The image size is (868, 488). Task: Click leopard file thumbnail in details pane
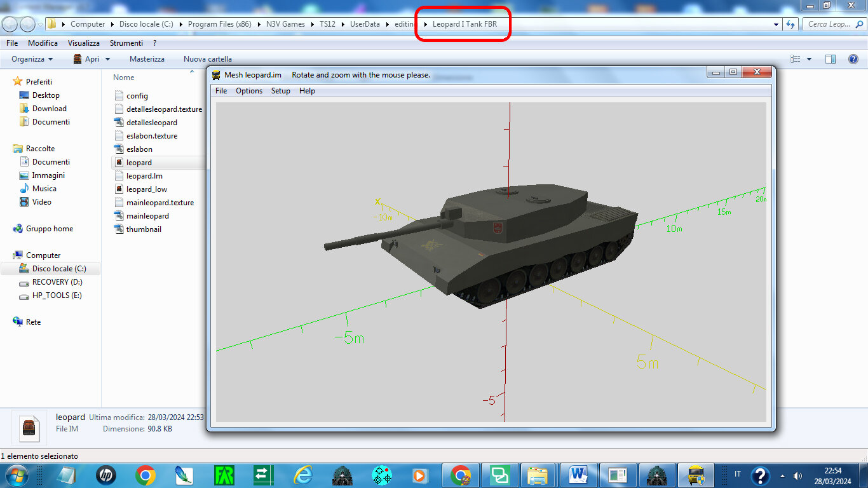(28, 427)
